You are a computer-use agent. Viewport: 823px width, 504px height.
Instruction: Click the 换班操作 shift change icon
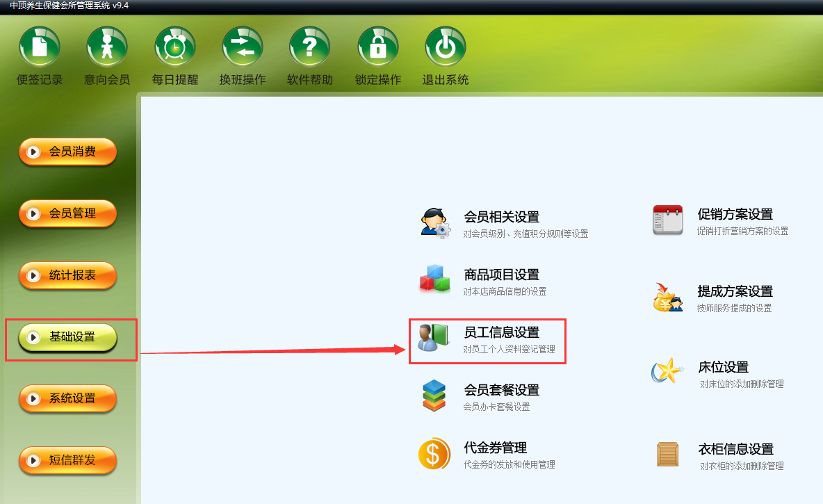[x=243, y=47]
